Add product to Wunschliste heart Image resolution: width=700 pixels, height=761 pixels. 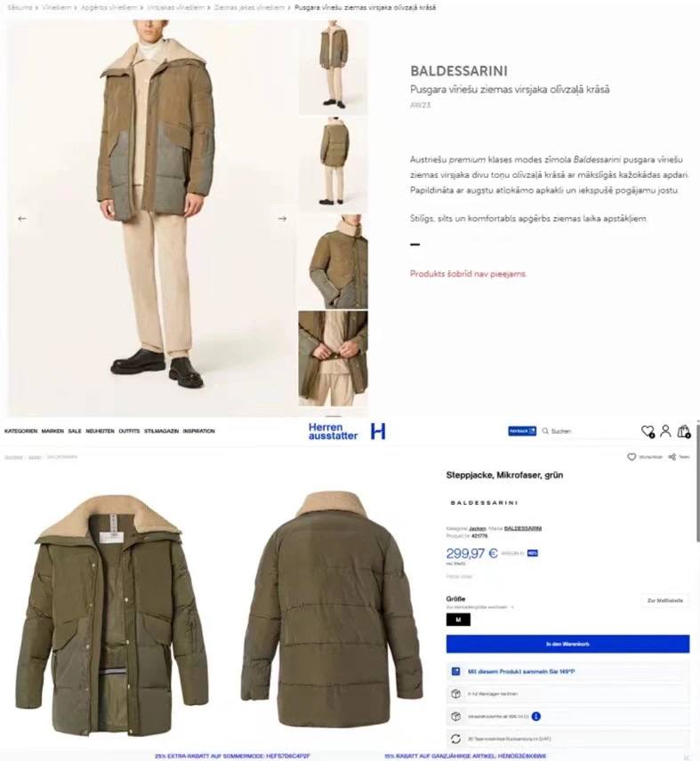pos(632,457)
